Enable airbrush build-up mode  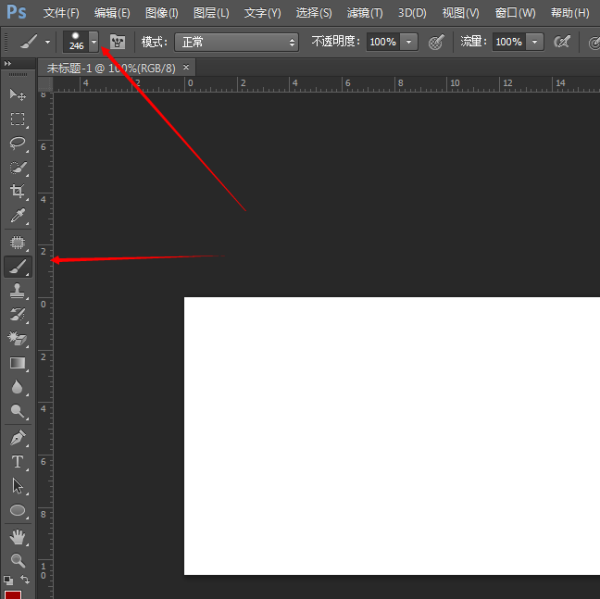(562, 41)
